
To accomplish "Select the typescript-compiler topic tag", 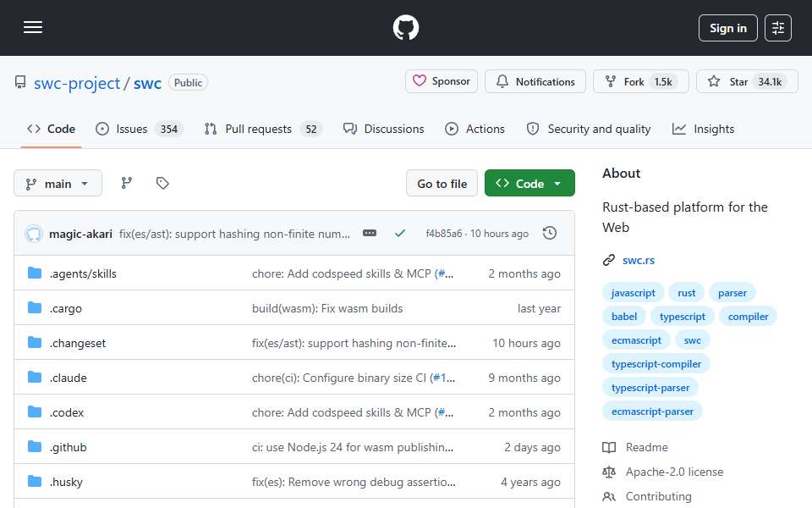I will (x=656, y=364).
